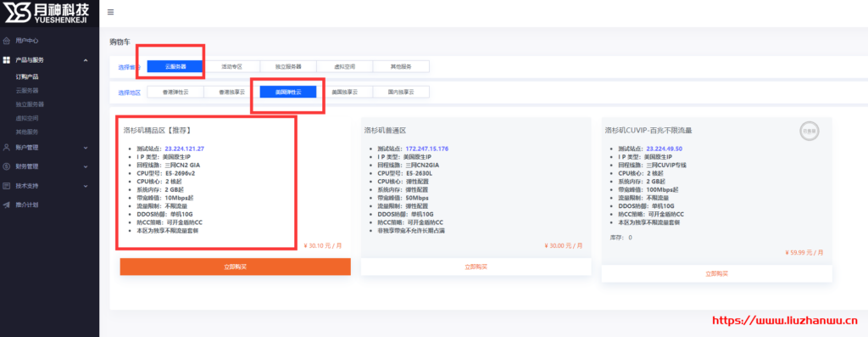The width and height of the screenshot is (868, 337).
Task: Expand the 技术支持 chevron
Action: [x=86, y=186]
